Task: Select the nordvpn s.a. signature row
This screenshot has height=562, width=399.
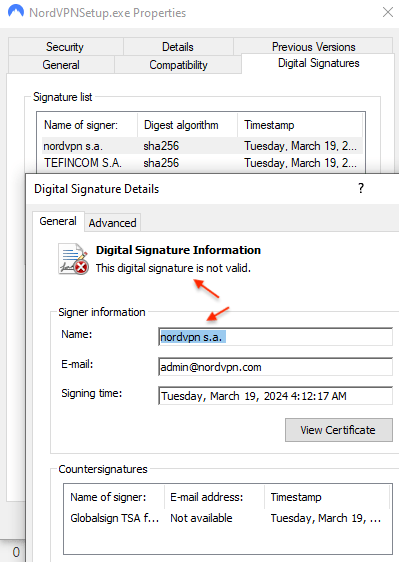Action: 202,146
